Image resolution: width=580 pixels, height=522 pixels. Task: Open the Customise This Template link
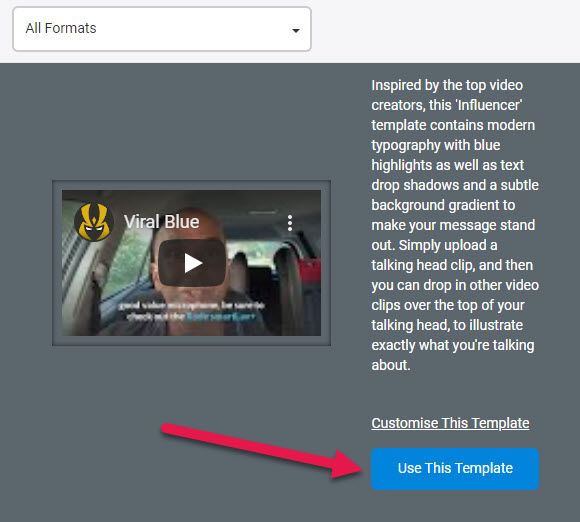(x=450, y=423)
